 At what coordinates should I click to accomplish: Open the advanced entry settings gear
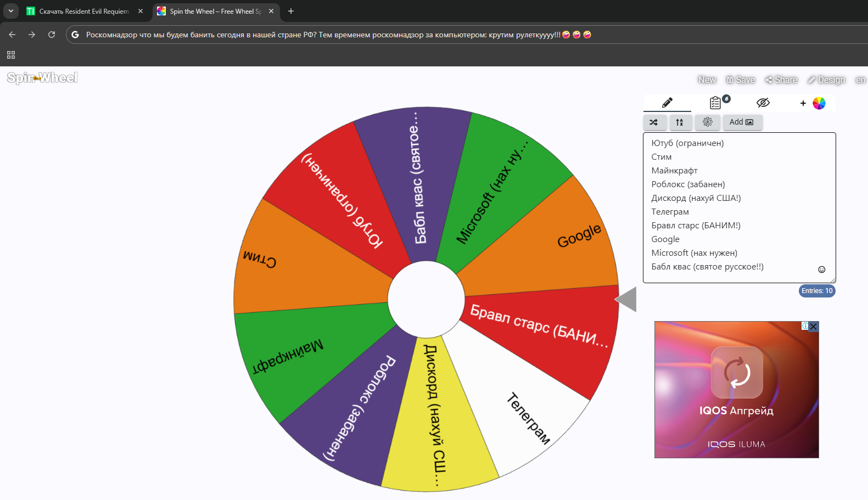[707, 122]
